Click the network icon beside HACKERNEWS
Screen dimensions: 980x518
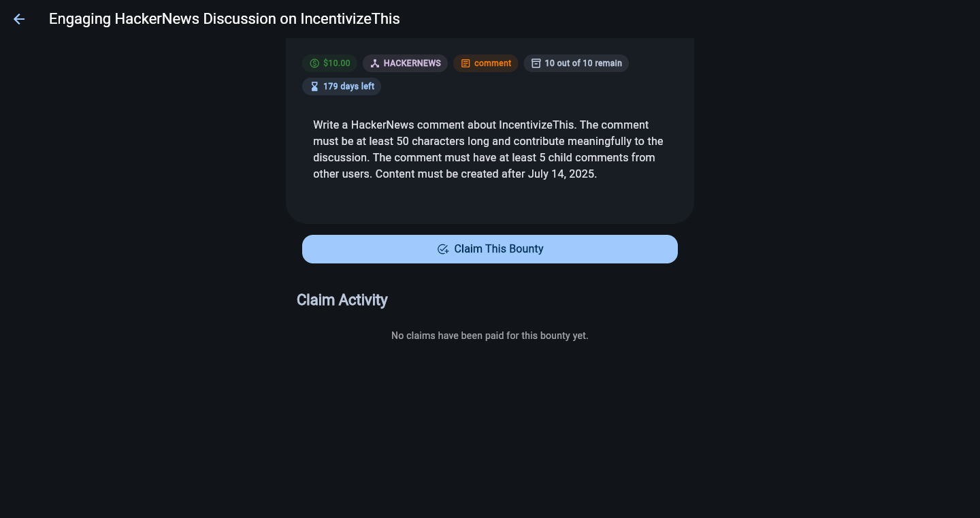[x=375, y=63]
